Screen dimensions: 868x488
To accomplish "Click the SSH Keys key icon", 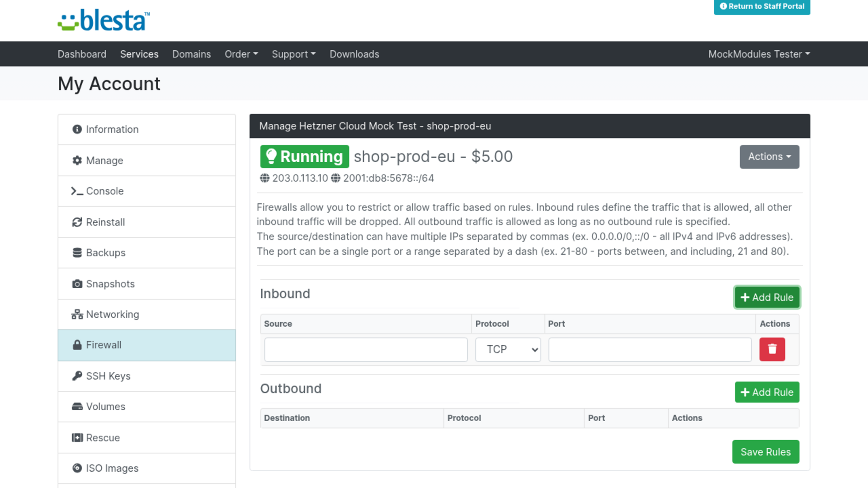I will click(77, 376).
